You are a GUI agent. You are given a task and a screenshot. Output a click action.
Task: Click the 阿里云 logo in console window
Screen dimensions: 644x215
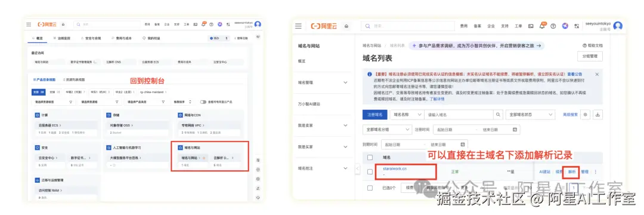tap(47, 24)
